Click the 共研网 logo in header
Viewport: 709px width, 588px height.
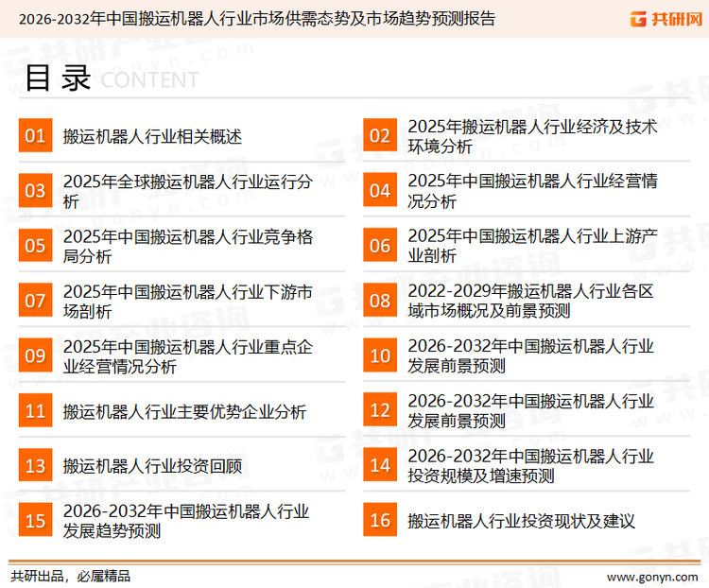point(666,19)
